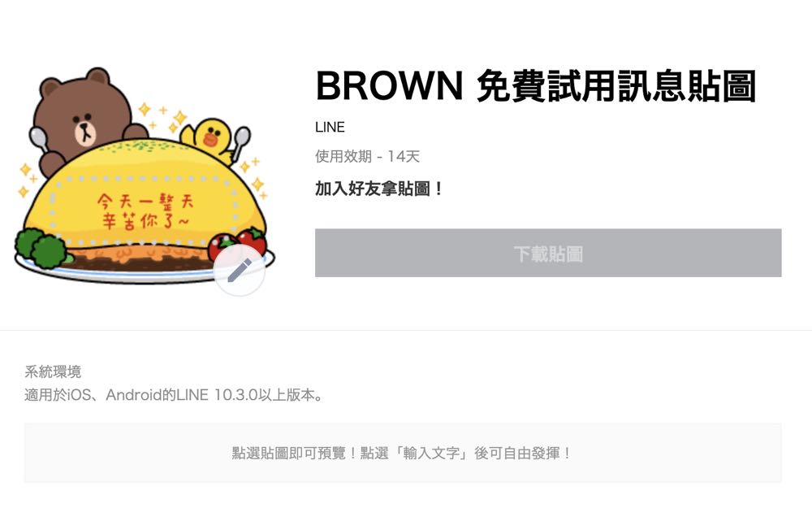
Task: Click the spoon held by Brown
Action: (39, 139)
